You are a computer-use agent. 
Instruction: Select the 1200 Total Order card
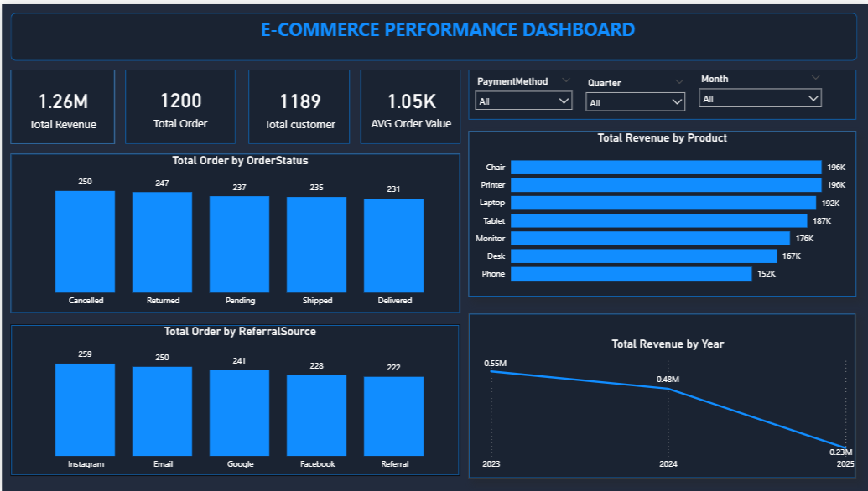pos(180,106)
